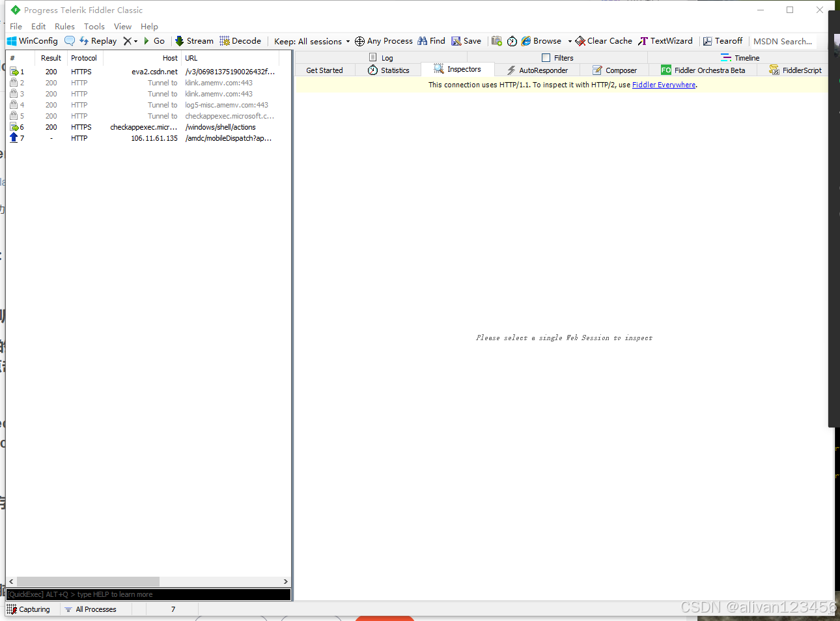This screenshot has height=621, width=840.
Task: Click the lock icon of session 2
Action: pos(14,83)
